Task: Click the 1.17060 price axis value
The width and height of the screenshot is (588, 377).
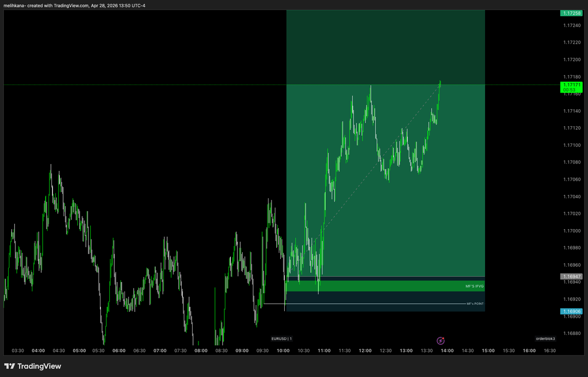Action: pyautogui.click(x=572, y=179)
